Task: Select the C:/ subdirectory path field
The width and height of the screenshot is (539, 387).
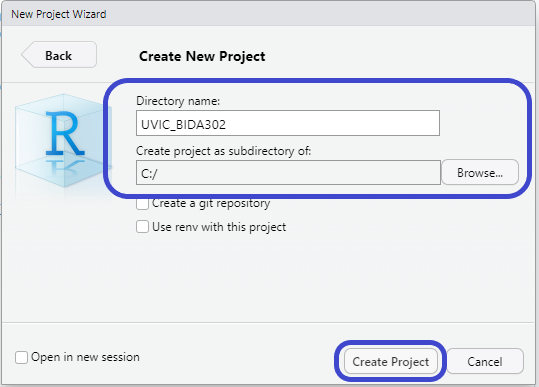Action: [x=288, y=173]
